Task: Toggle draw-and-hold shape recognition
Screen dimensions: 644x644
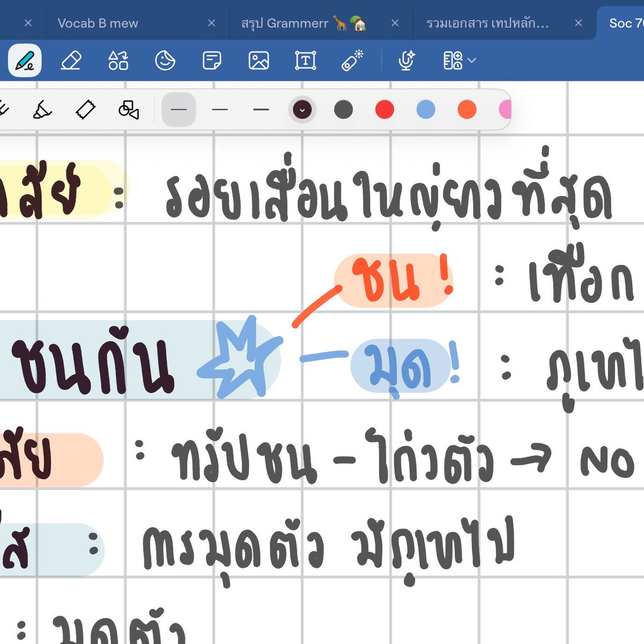Action: point(128,109)
